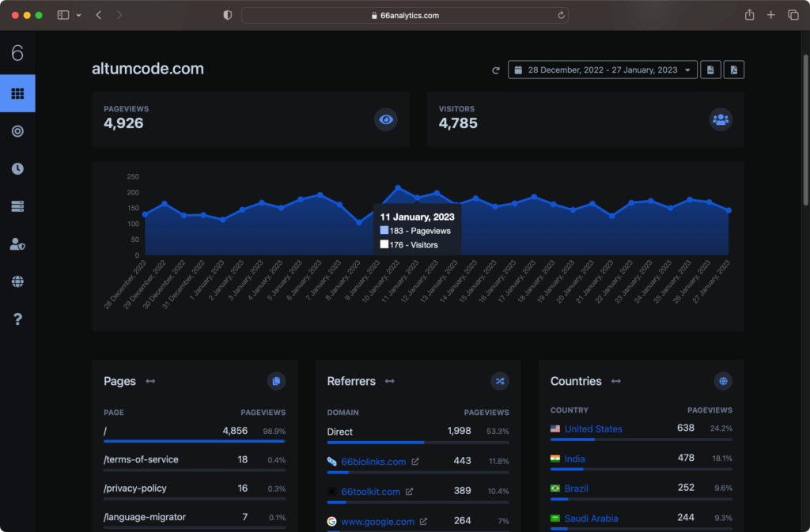Export the report as PDF
This screenshot has height=532, width=810.
pos(733,70)
